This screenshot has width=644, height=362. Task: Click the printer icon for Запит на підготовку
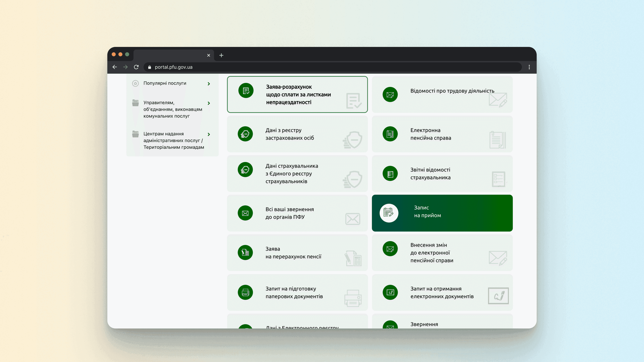pos(245,292)
